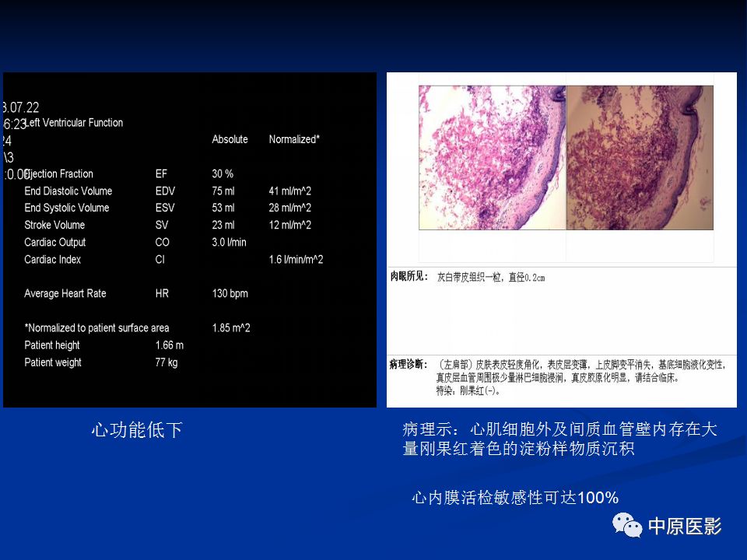
Task: Click the (左肩部) diagnosis first line
Action: [x=580, y=365]
